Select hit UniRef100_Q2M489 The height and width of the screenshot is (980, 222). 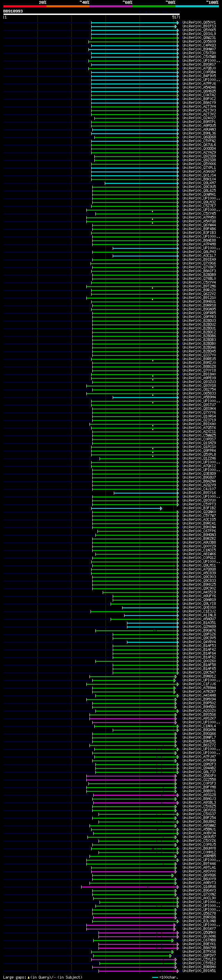(199, 626)
